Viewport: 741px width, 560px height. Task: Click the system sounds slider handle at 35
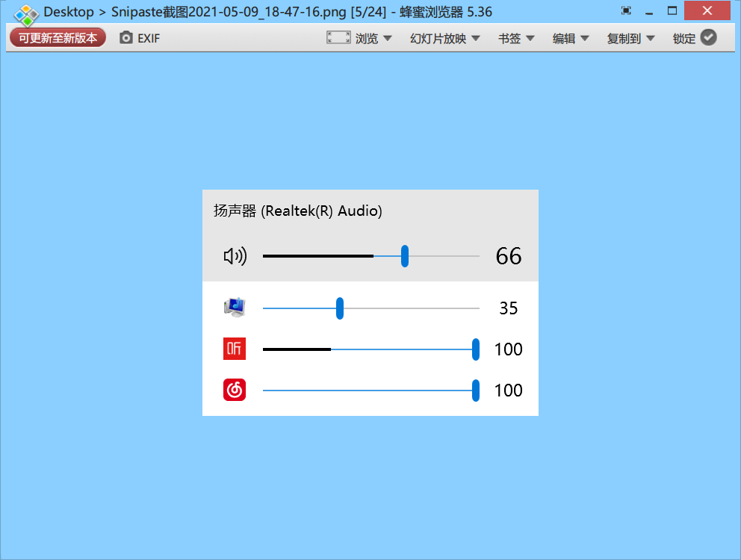coord(340,308)
